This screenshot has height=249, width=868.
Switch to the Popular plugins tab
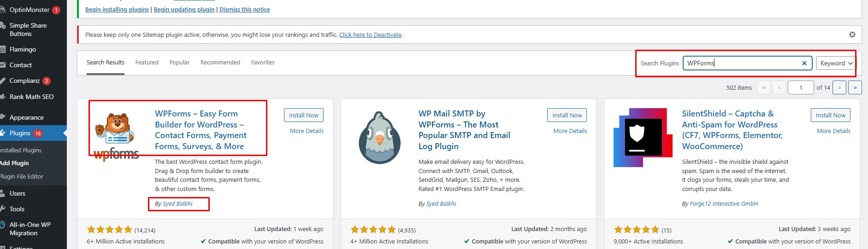tap(179, 63)
